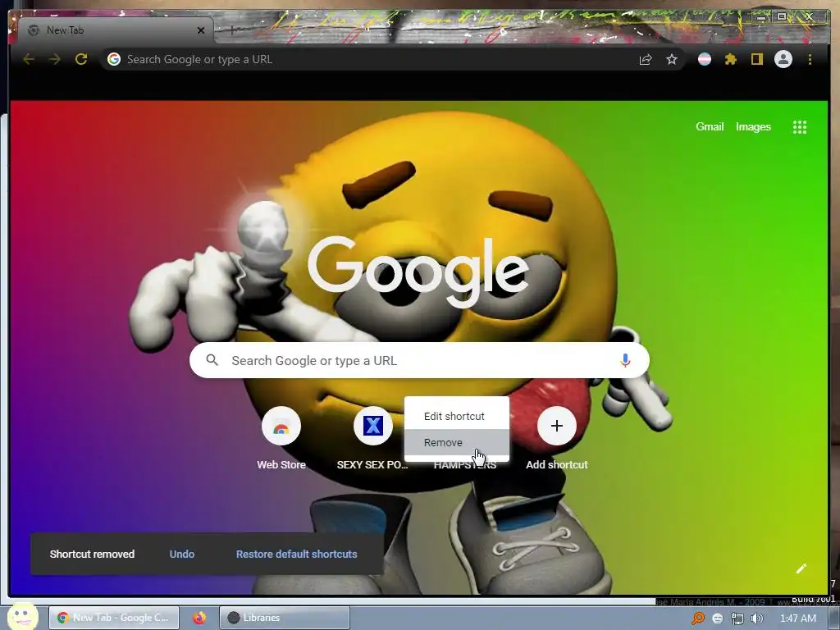Choose Remove from the context menu
840x630 pixels.
(456, 442)
